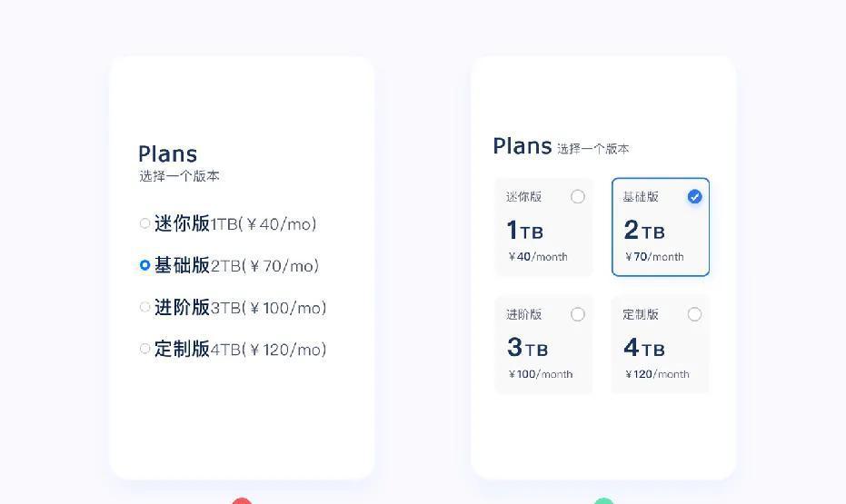Click the 3TB(¥100/mo) label text
Screen dimensions: 846x504
269,308
